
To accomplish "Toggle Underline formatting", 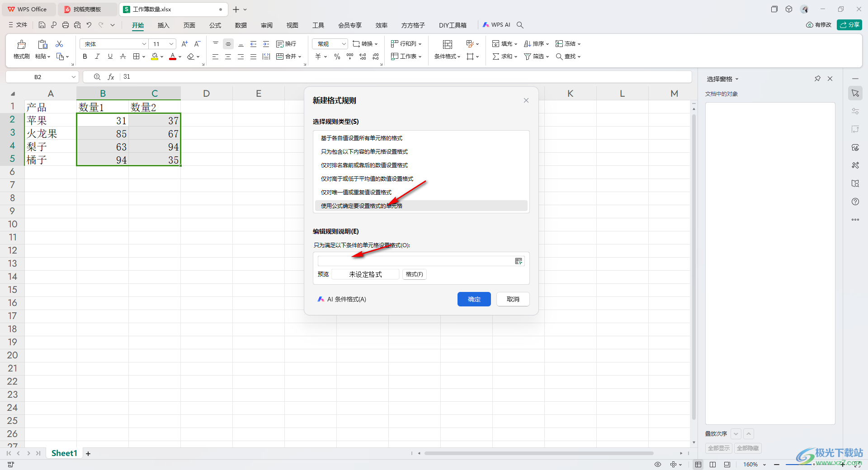I will coord(110,56).
